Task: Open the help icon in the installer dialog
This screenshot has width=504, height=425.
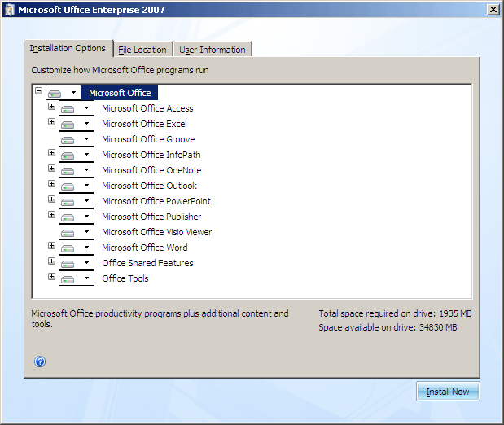Action: tap(40, 361)
